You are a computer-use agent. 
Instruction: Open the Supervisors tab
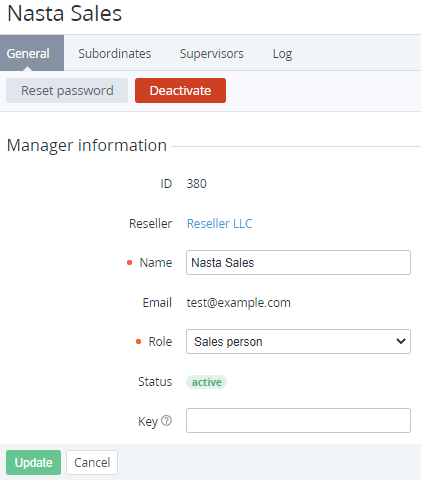click(x=212, y=53)
